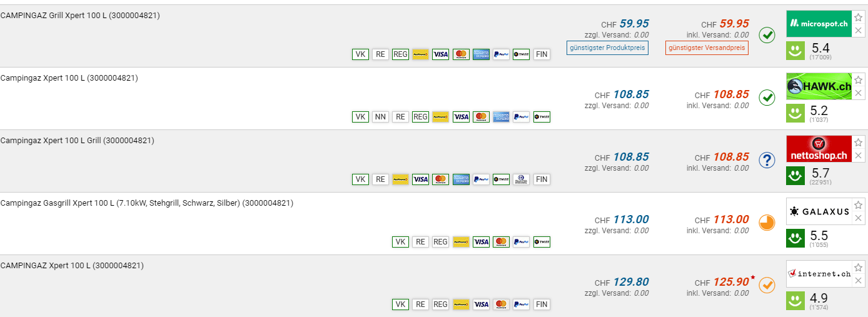
Task: Click the orange checkmark icon for internet.ch
Action: (x=767, y=285)
